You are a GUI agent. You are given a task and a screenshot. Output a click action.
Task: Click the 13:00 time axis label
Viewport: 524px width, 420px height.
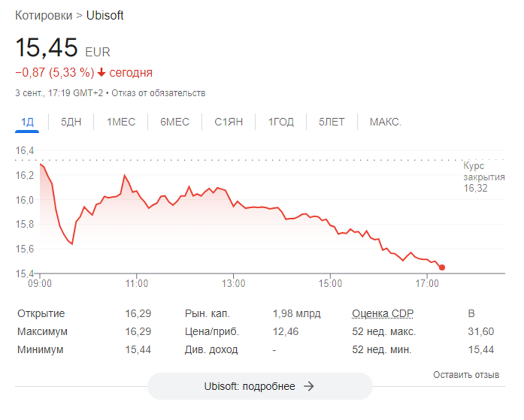point(234,284)
